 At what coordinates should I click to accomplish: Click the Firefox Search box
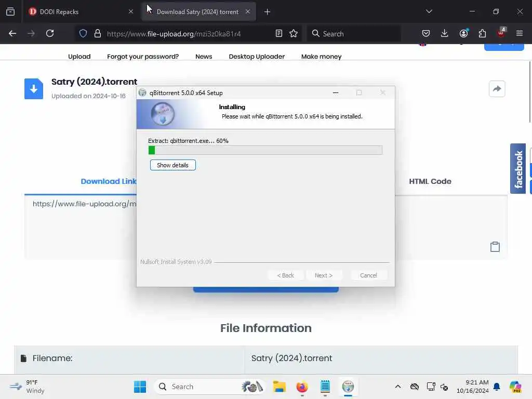354,34
